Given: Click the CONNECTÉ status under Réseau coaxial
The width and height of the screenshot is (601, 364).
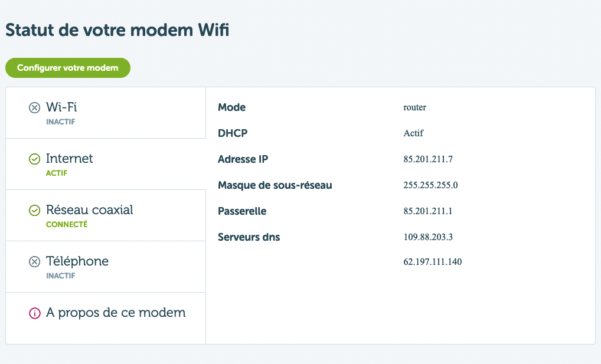Looking at the screenshot, I should pos(67,225).
